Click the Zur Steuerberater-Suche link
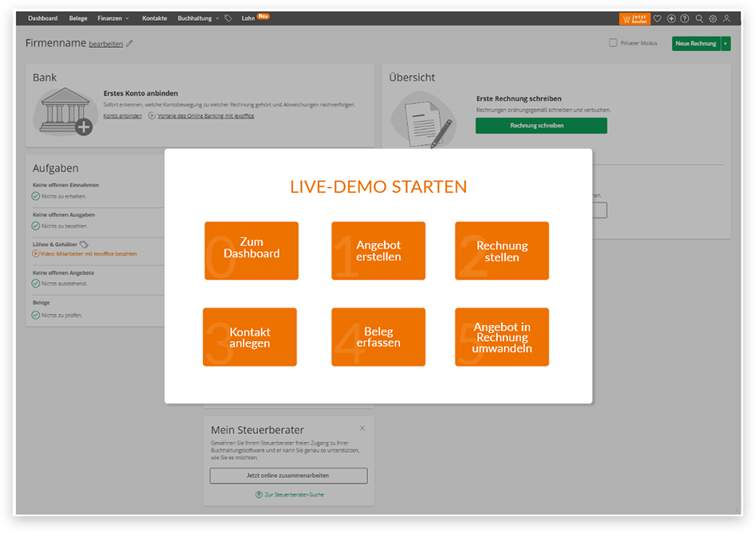The width and height of the screenshot is (756, 533). tap(289, 495)
